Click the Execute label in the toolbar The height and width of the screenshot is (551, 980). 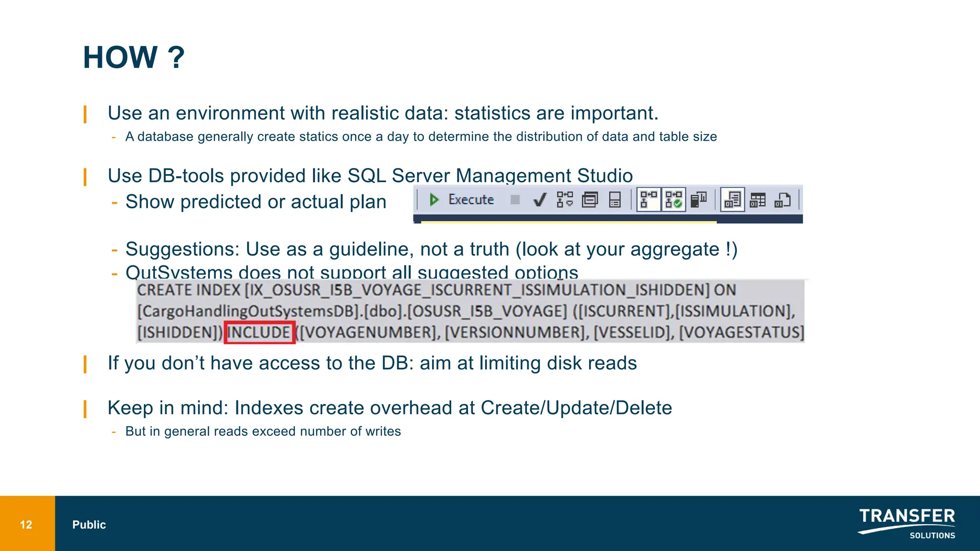471,199
